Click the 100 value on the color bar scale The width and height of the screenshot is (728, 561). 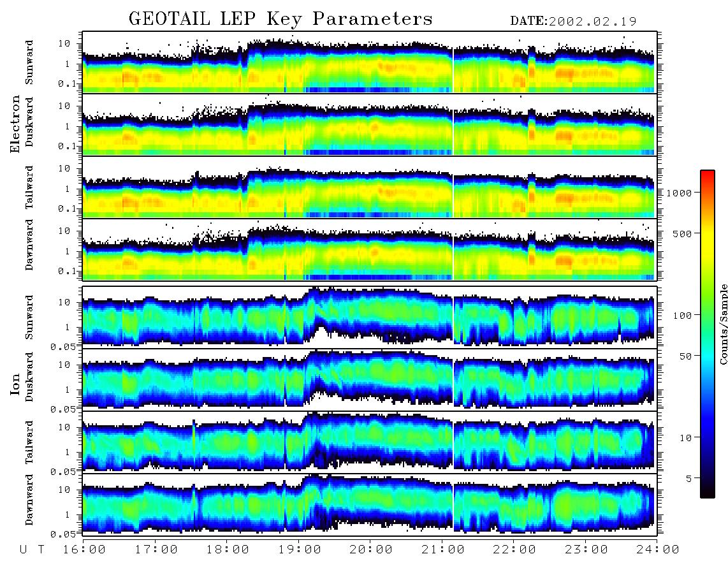[682, 316]
